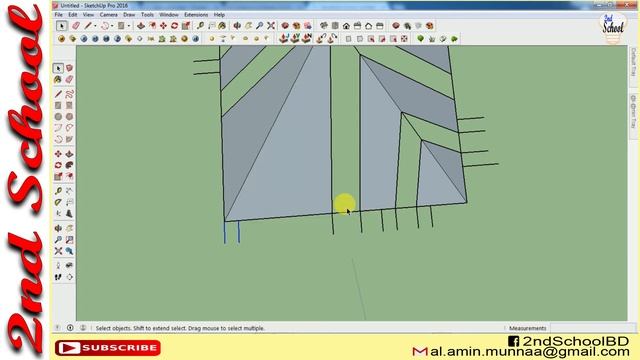The image size is (640, 360).
Task: Select the Dimension tool in the left palette
Action: coord(69,191)
